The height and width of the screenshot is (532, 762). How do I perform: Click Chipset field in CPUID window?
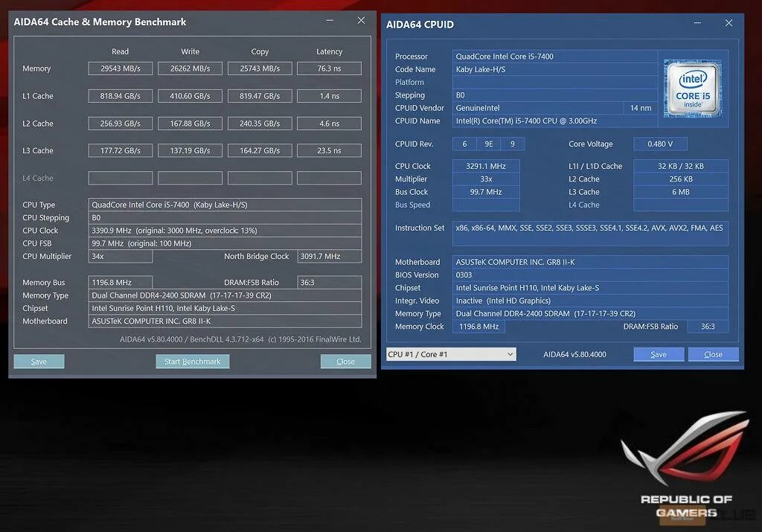coord(590,288)
